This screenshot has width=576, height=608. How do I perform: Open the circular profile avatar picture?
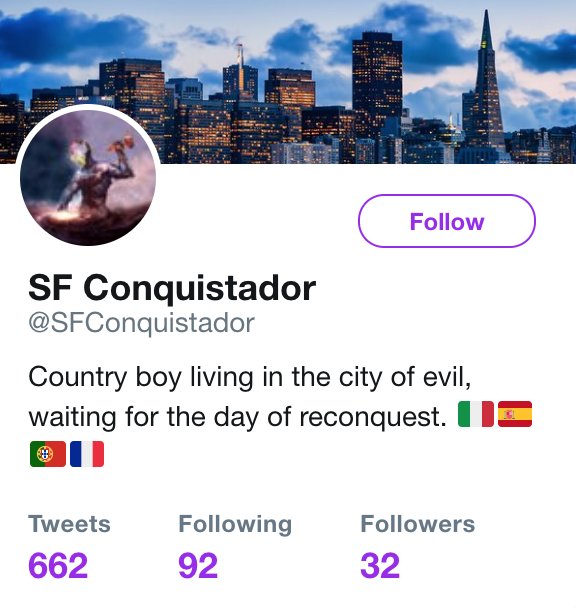tap(88, 177)
